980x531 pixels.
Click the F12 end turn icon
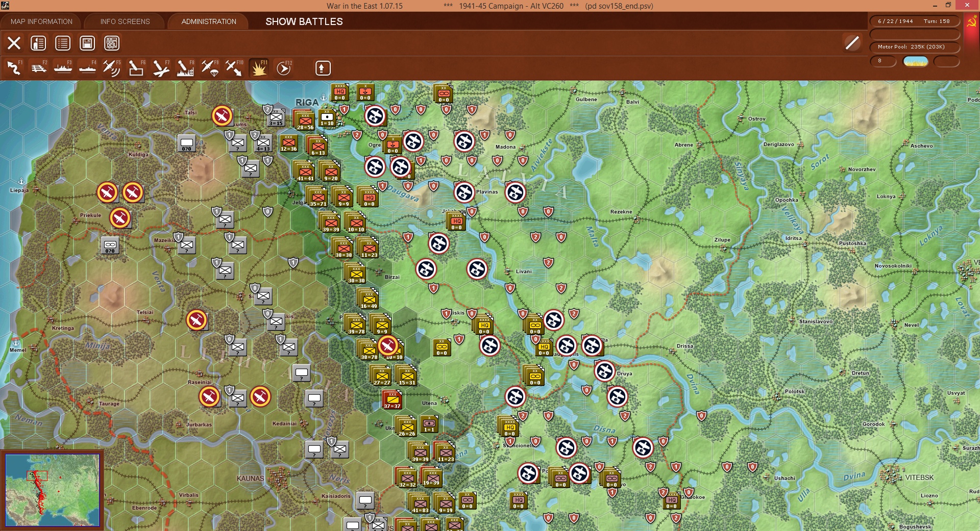(x=284, y=68)
